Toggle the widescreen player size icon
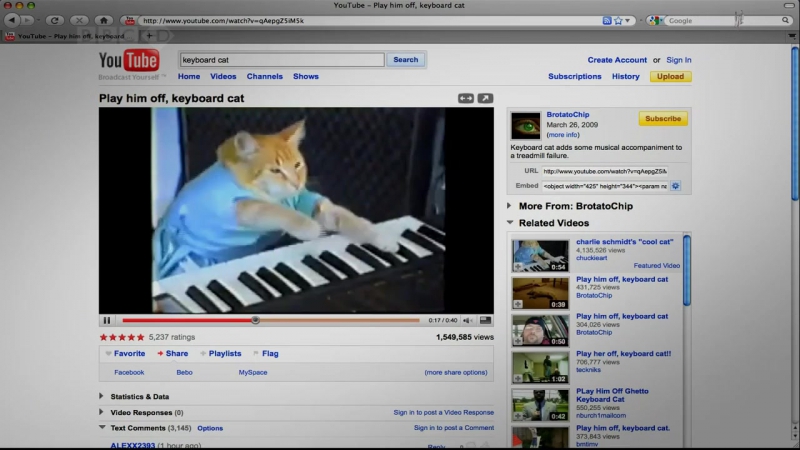This screenshot has width=800, height=450. pyautogui.click(x=466, y=98)
